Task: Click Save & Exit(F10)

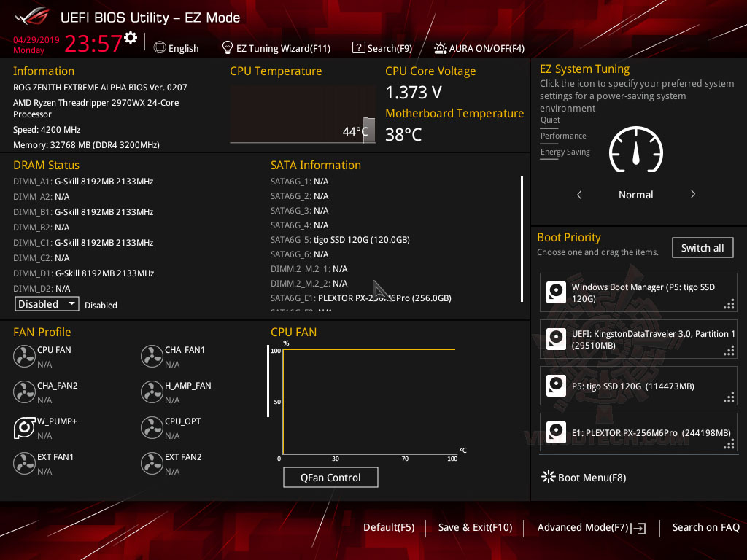Action: [475, 527]
